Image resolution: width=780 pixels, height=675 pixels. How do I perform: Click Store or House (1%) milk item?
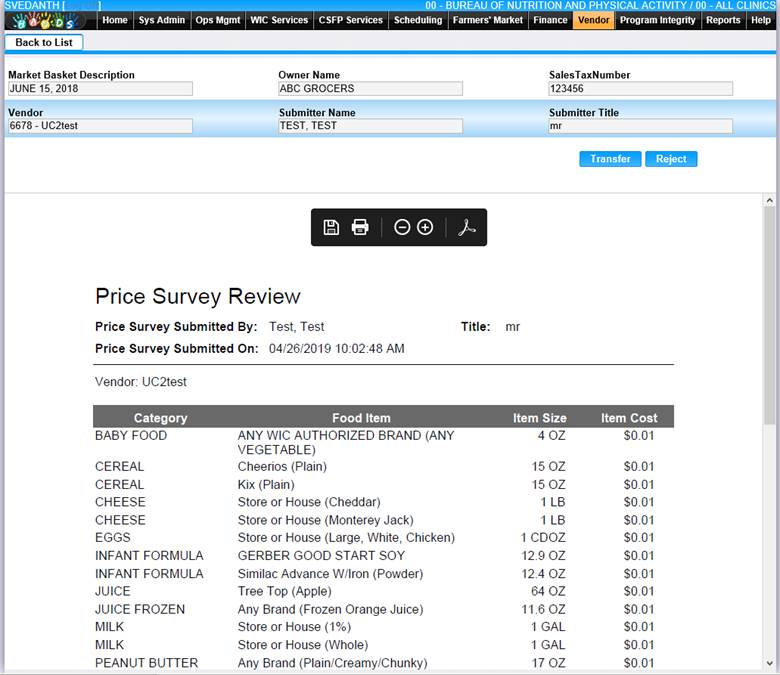click(294, 627)
